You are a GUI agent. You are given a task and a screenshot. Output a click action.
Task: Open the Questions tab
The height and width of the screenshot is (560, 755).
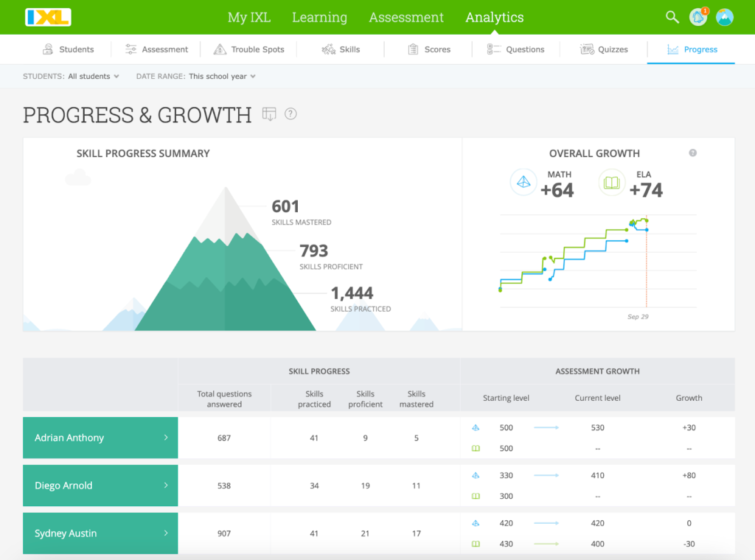[515, 49]
